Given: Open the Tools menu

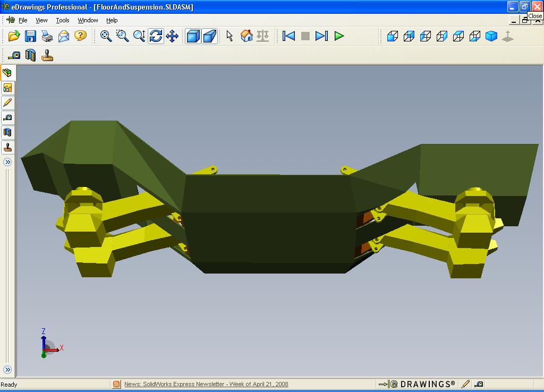Looking at the screenshot, I should [x=63, y=21].
